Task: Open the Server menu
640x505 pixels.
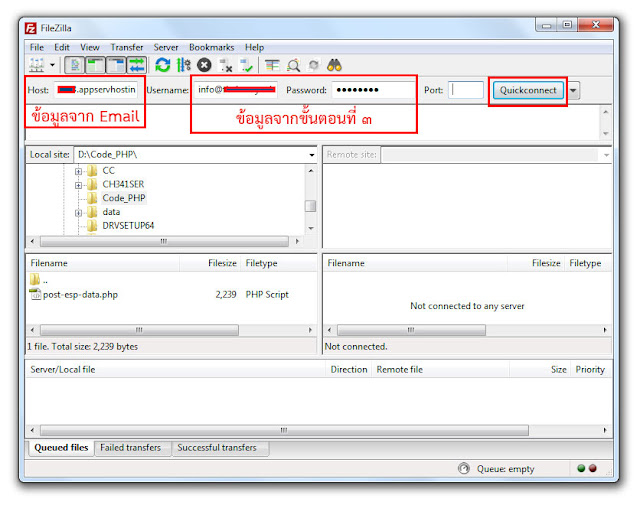Action: (166, 47)
